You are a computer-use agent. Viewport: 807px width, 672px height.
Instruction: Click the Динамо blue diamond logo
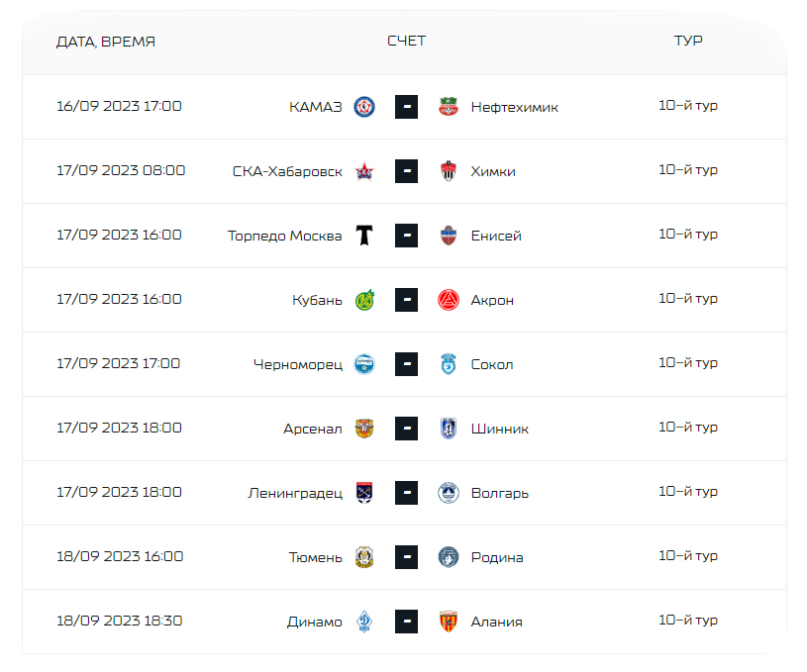tap(364, 622)
